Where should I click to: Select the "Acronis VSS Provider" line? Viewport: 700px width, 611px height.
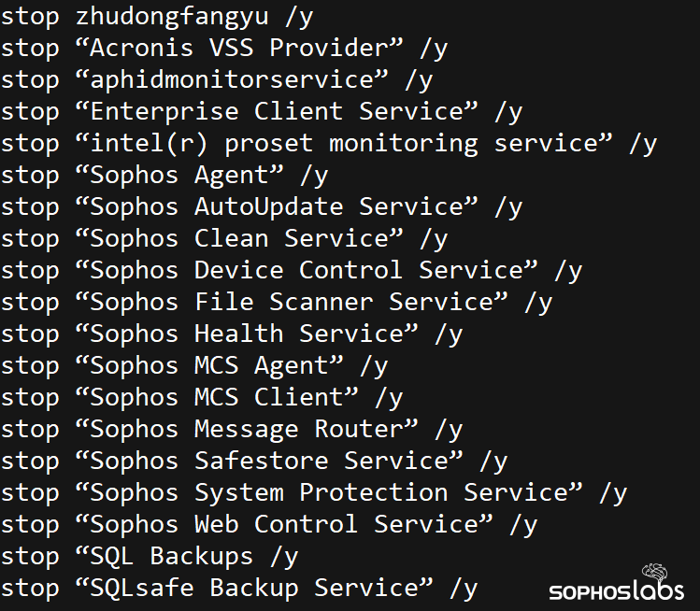(x=224, y=48)
